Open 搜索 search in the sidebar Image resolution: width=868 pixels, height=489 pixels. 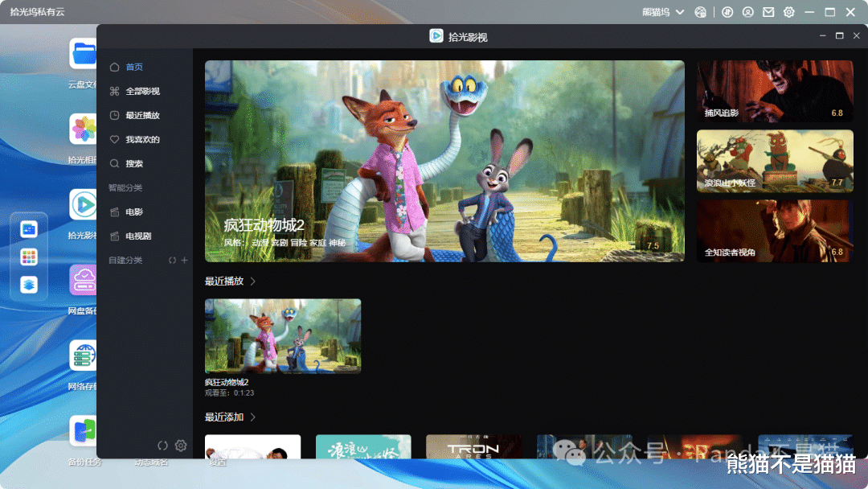[134, 163]
